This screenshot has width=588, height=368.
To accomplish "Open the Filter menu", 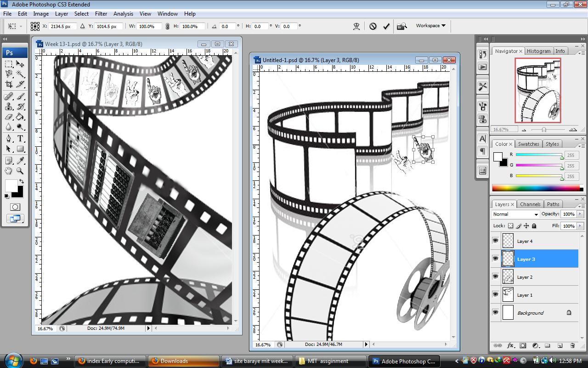I will (x=101, y=14).
